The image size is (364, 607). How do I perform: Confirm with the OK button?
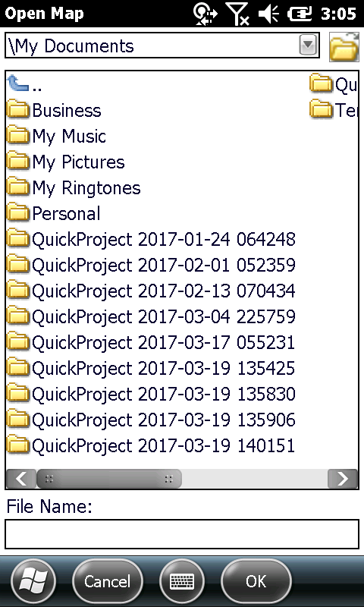(x=256, y=581)
